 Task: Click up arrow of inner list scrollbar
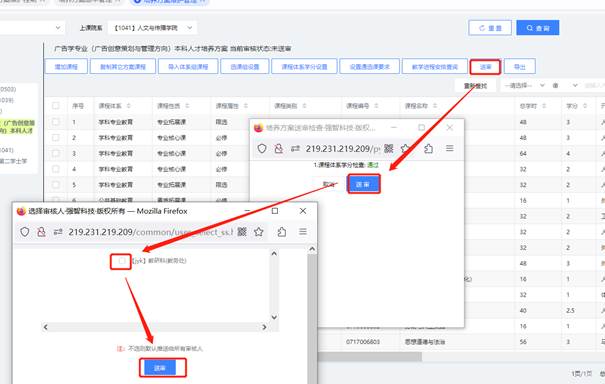(274, 254)
